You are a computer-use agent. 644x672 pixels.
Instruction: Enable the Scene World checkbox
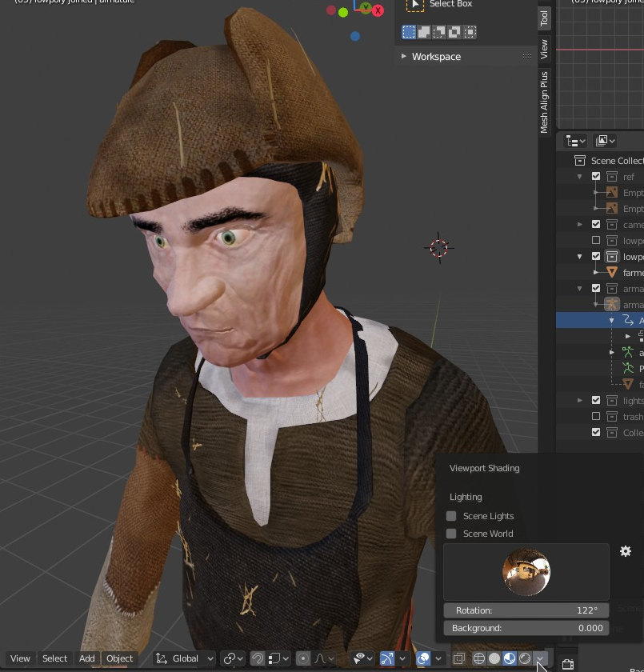coord(451,534)
